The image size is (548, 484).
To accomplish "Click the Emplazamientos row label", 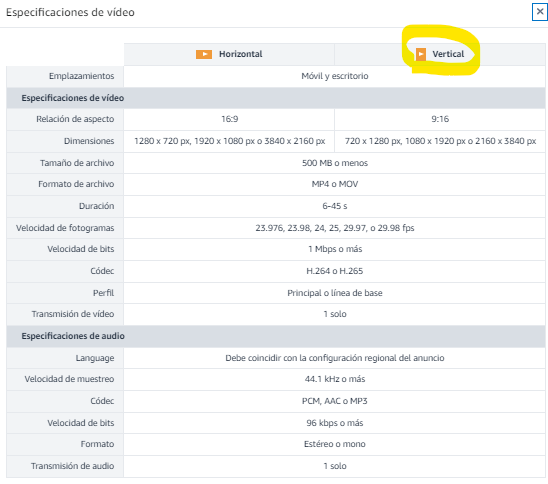I will point(81,76).
